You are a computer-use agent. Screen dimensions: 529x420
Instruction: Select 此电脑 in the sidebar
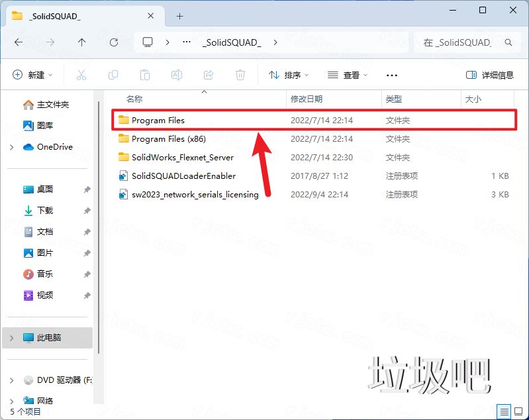tap(48, 338)
